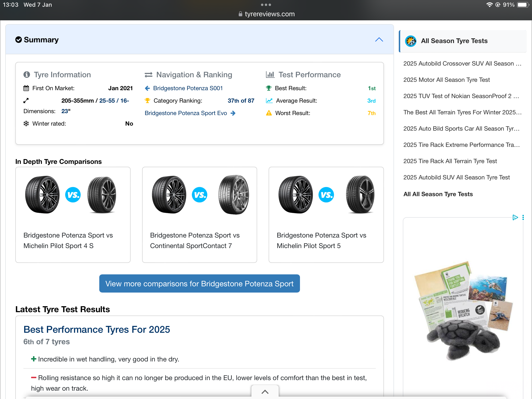Click the Worst Result warning icon

[x=269, y=113]
